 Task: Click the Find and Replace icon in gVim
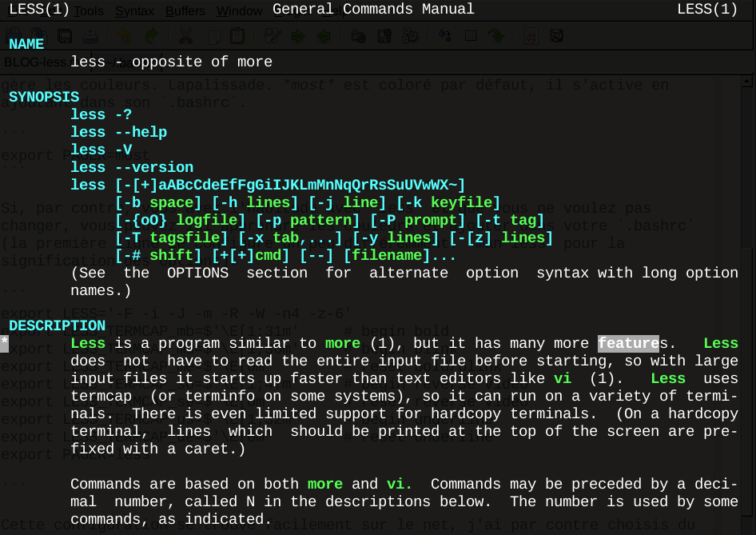273,36
